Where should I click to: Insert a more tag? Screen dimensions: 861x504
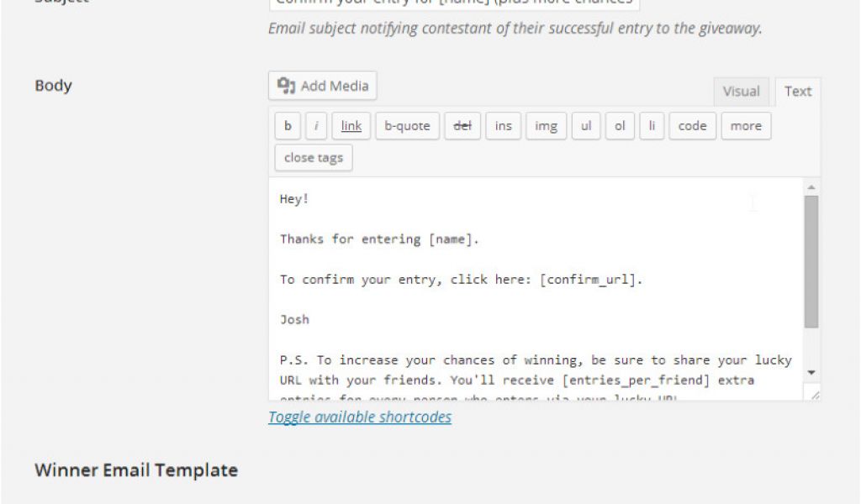[746, 126]
